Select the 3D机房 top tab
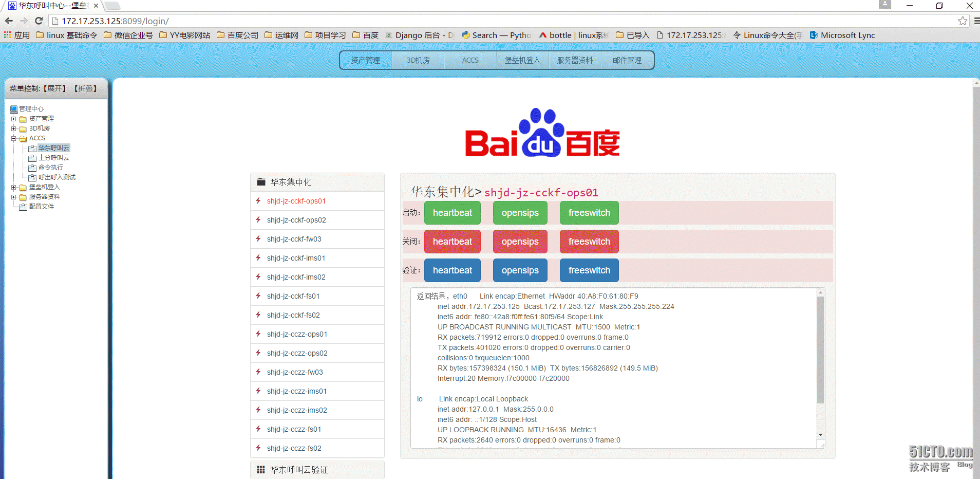This screenshot has height=479, width=980. coord(418,60)
